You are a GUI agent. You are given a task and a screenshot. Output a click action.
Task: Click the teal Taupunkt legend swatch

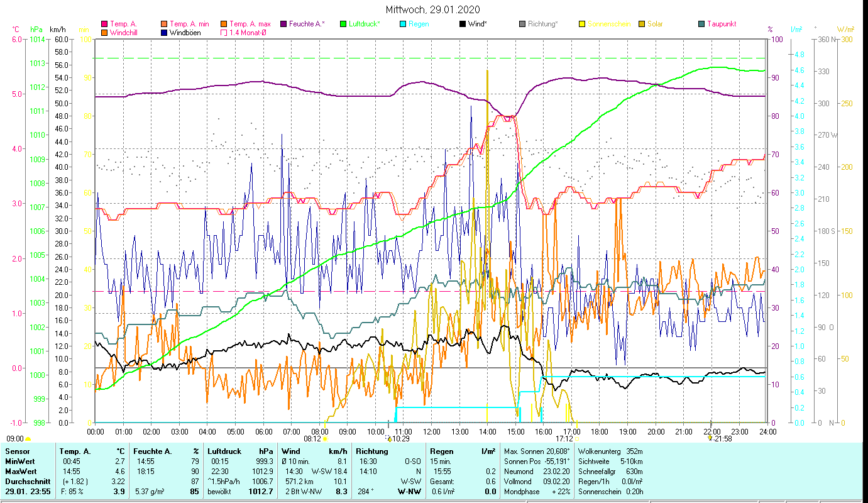[x=701, y=25]
